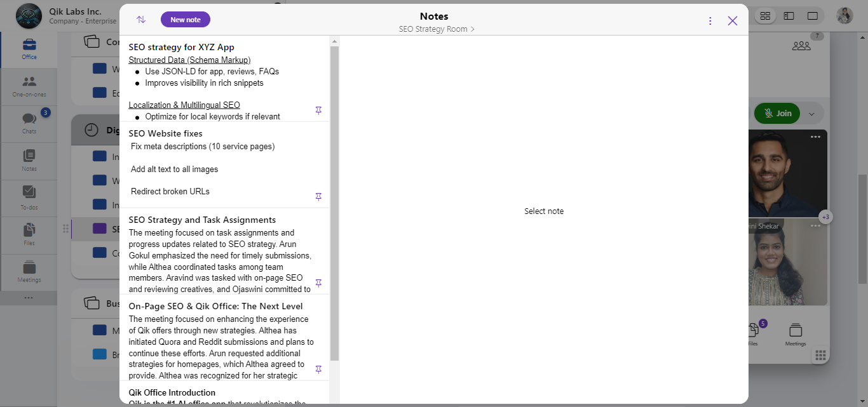This screenshot has height=407, width=868.
Task: Go to To-dos in the left sidebar
Action: point(29,197)
